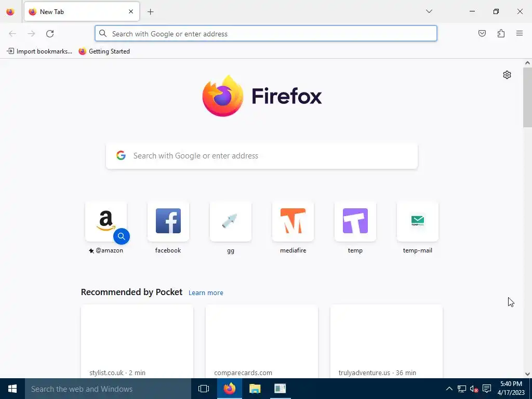Open the trulyadventure.us Pocket story card
The width and height of the screenshot is (532, 399).
(386, 341)
